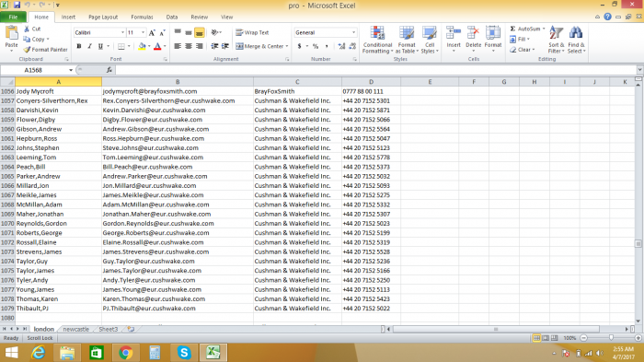Image resolution: width=644 pixels, height=362 pixels.
Task: Click the Merge & Center button
Action: click(261, 46)
